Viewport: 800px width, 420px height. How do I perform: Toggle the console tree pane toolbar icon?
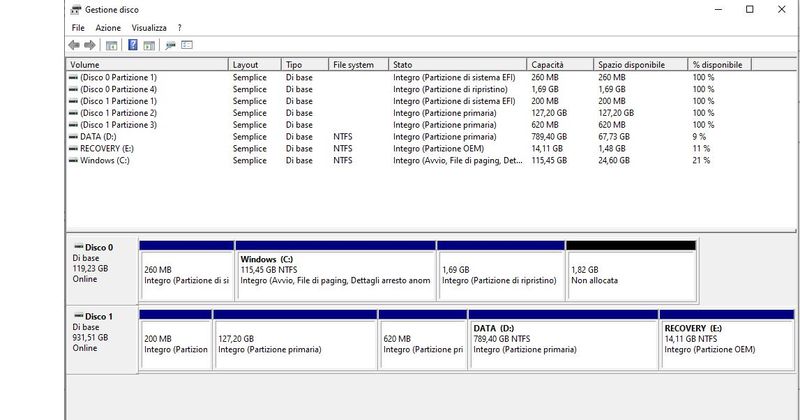[111, 45]
